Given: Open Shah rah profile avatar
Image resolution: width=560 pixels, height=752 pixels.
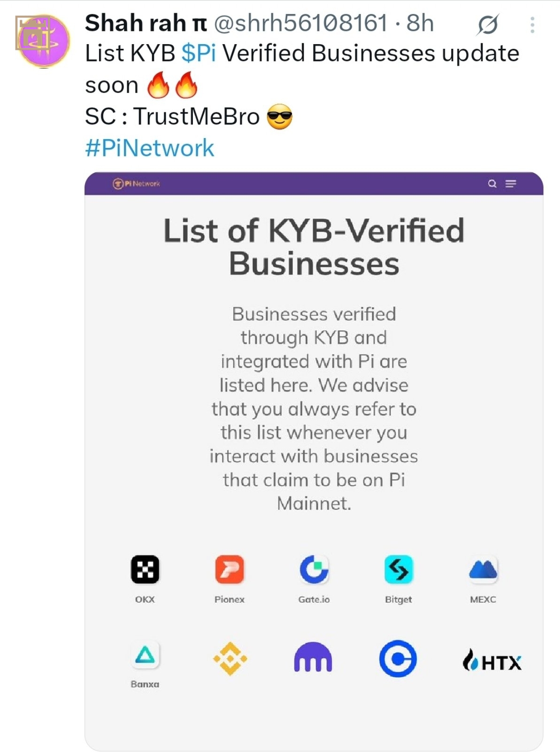Looking at the screenshot, I should pos(43,41).
